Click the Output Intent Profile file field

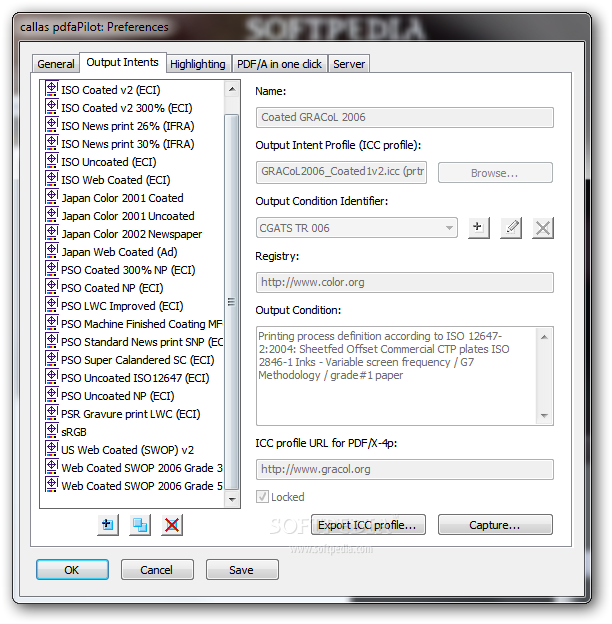tap(341, 172)
